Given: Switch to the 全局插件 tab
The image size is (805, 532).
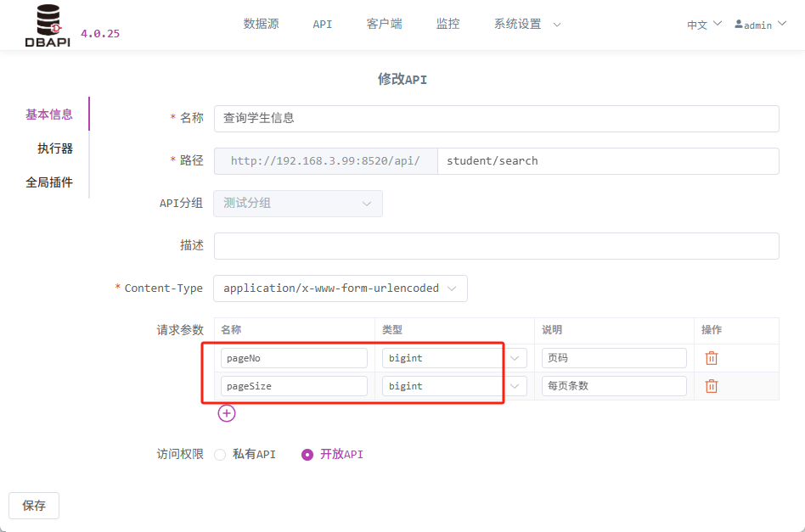Looking at the screenshot, I should click(49, 182).
